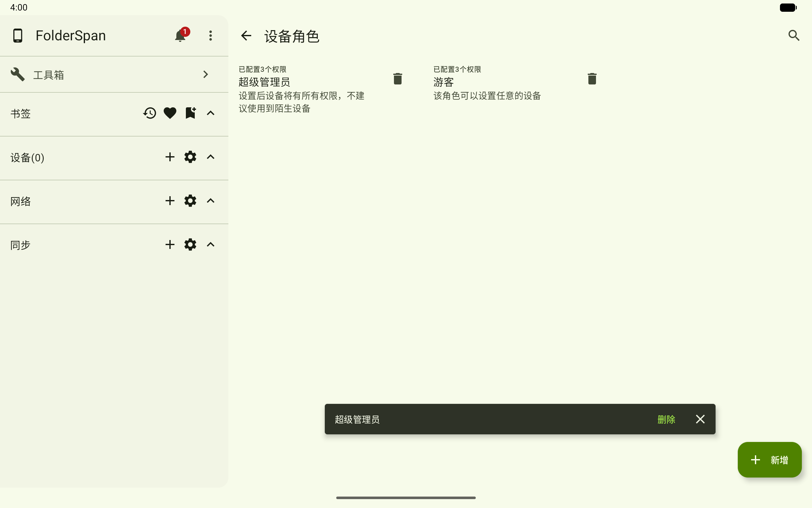Open the 工具箱 toolbox row
The image size is (812, 508).
coord(114,74)
